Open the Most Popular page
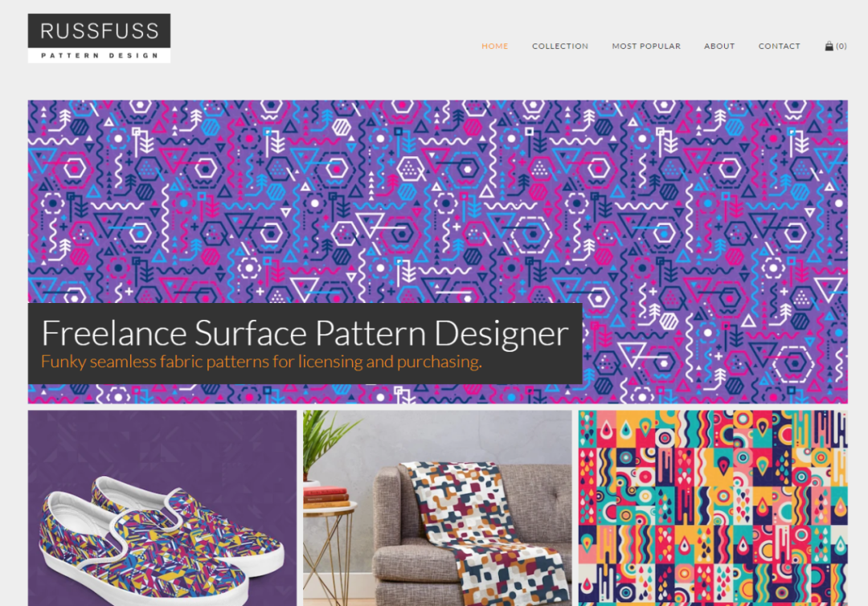868x606 pixels. [646, 46]
